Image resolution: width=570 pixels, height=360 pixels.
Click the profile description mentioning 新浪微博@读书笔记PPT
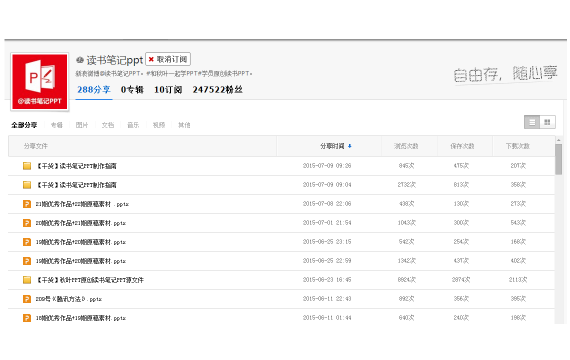[164, 73]
